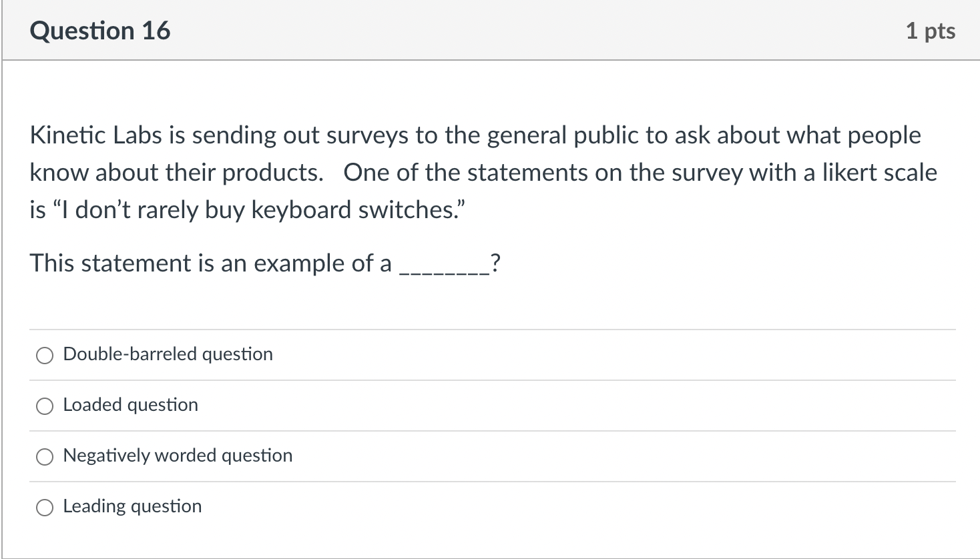
Task: Select the Negatively worded question radio button
Action: click(x=44, y=456)
